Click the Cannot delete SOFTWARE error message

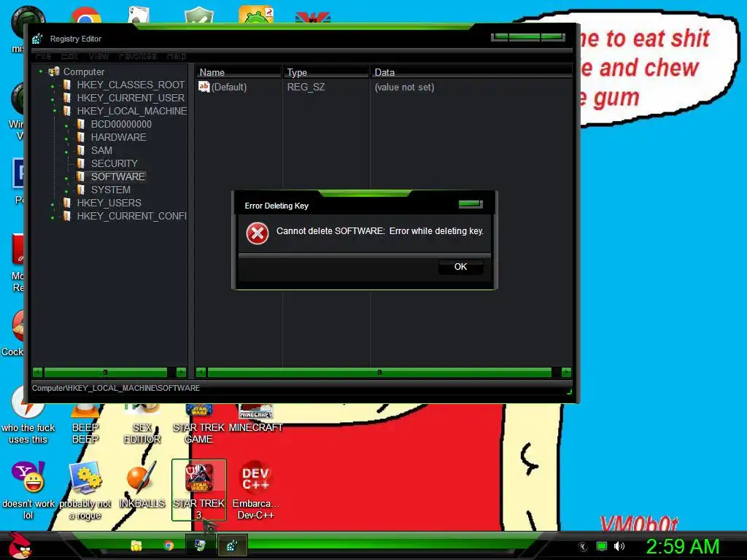(379, 231)
